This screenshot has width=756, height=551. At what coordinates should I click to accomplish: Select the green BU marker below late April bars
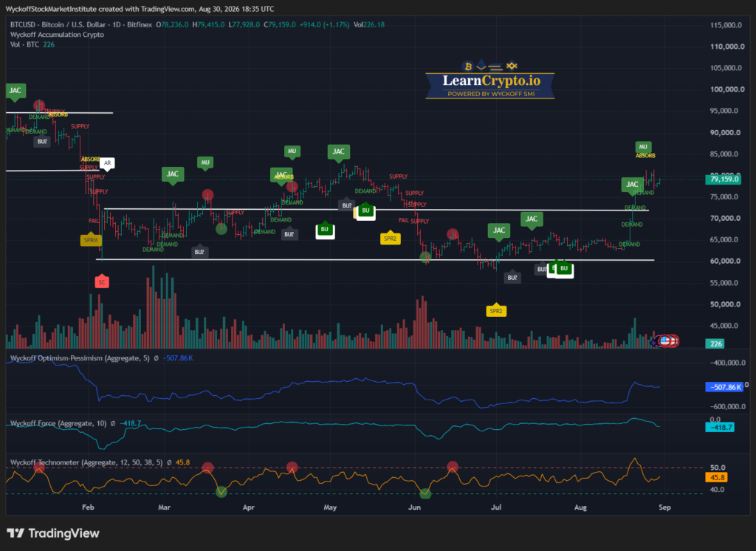(x=325, y=230)
